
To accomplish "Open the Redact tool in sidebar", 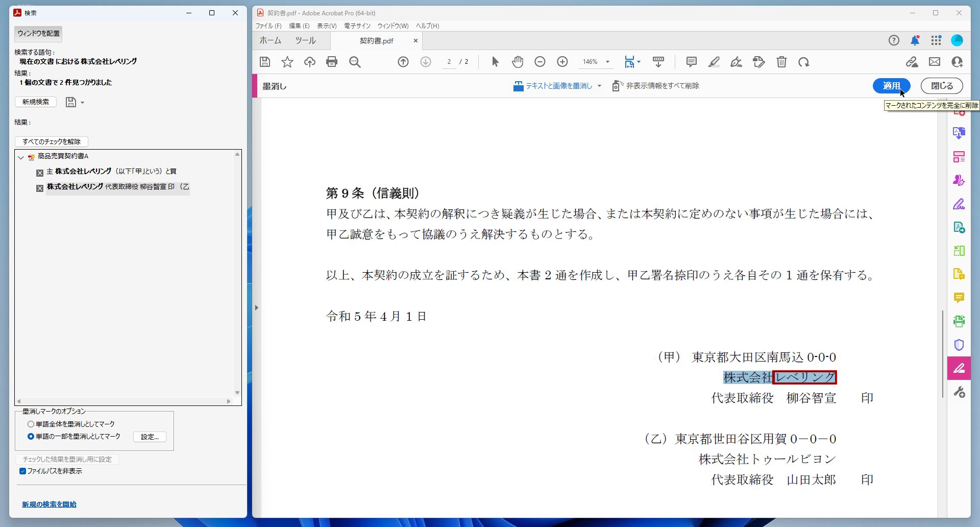I will click(959, 368).
